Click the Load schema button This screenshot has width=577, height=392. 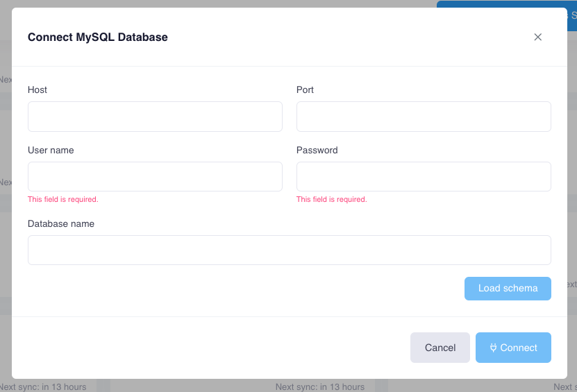coord(508,289)
